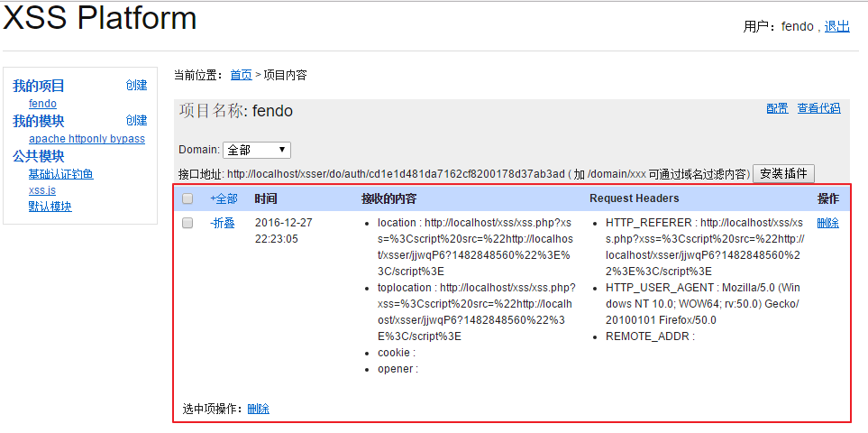
Task: Click the Request Headers column header
Action: 634,198
